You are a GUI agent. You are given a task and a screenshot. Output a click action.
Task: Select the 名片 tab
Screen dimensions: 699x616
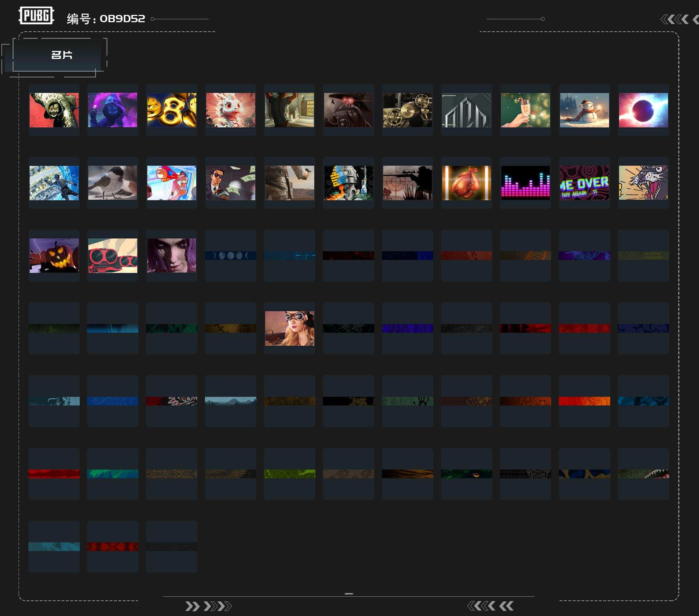(61, 55)
